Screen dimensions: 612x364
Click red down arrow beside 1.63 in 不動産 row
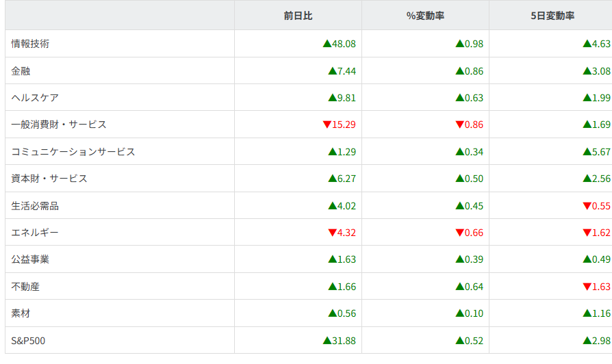pyautogui.click(x=587, y=287)
